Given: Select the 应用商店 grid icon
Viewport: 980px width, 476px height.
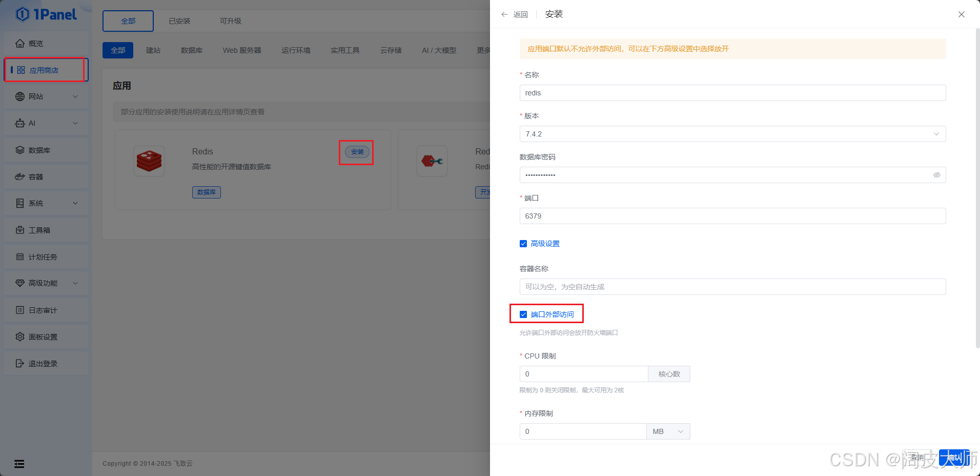Looking at the screenshot, I should 21,70.
